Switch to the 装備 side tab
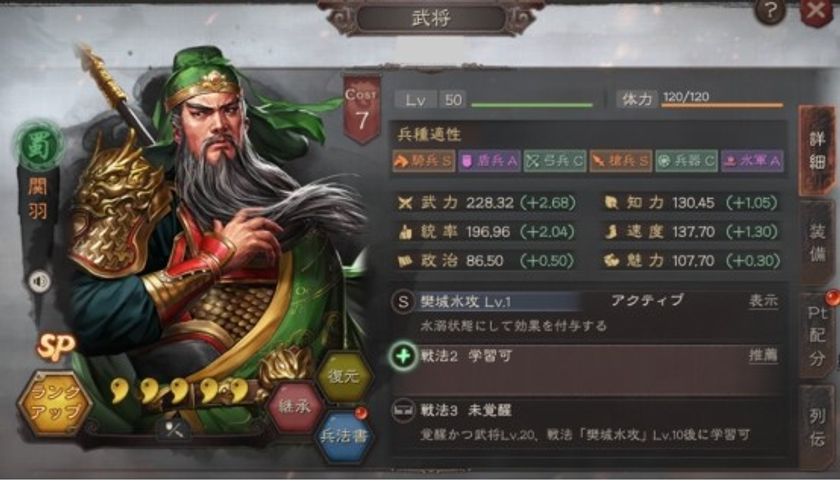This screenshot has width=840, height=481. 816,243
